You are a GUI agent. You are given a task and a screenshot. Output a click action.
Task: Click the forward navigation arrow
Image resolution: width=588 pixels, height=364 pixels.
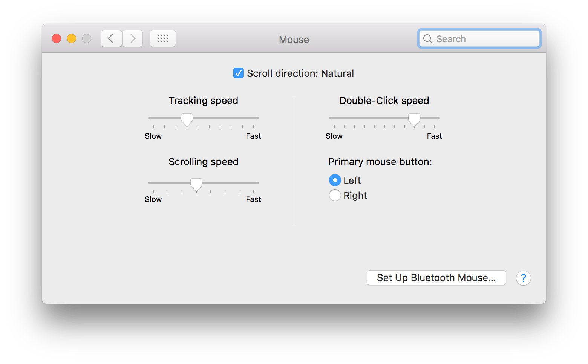(x=132, y=38)
